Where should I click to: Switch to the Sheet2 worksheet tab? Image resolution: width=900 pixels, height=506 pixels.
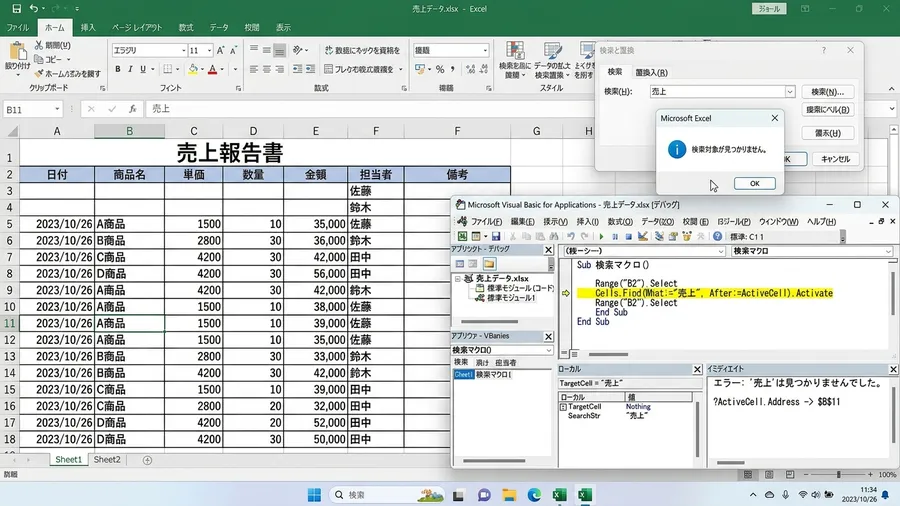(x=107, y=460)
